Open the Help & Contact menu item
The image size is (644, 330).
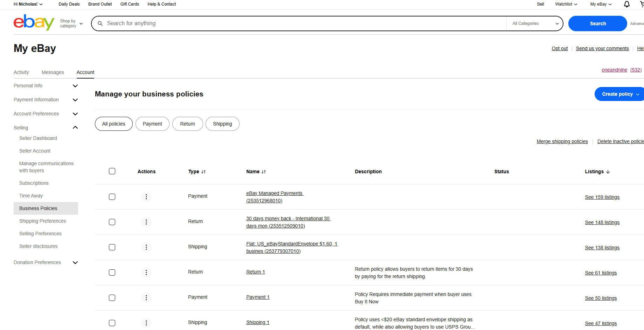[161, 4]
